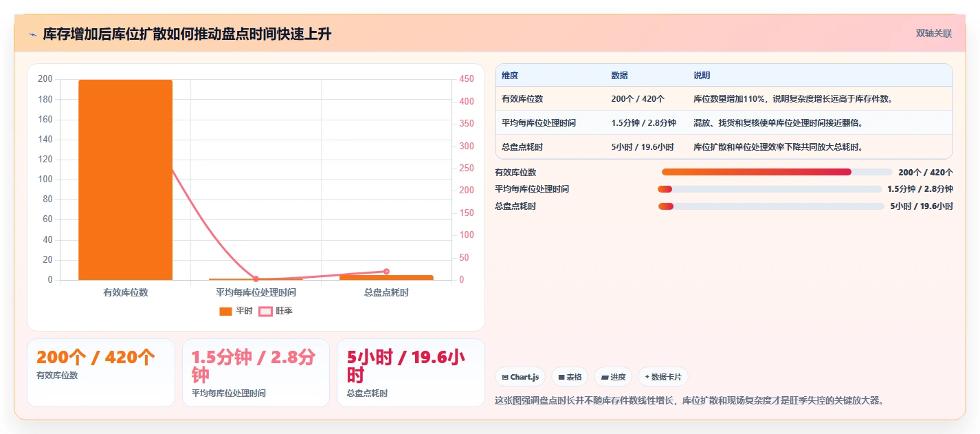Toggle the 平时 legend item
This screenshot has height=434, width=980.
pos(236,311)
